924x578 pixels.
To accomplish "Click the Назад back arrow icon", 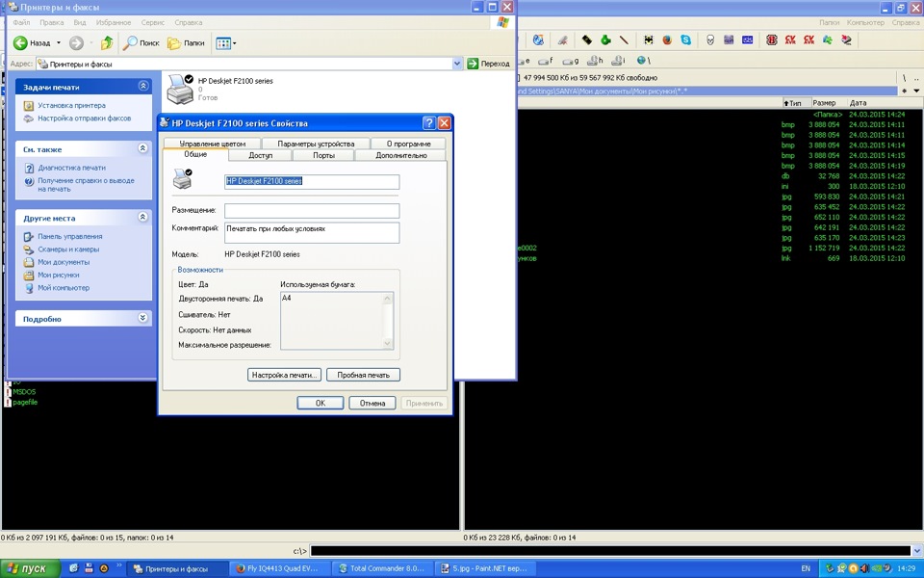I will tap(20, 42).
